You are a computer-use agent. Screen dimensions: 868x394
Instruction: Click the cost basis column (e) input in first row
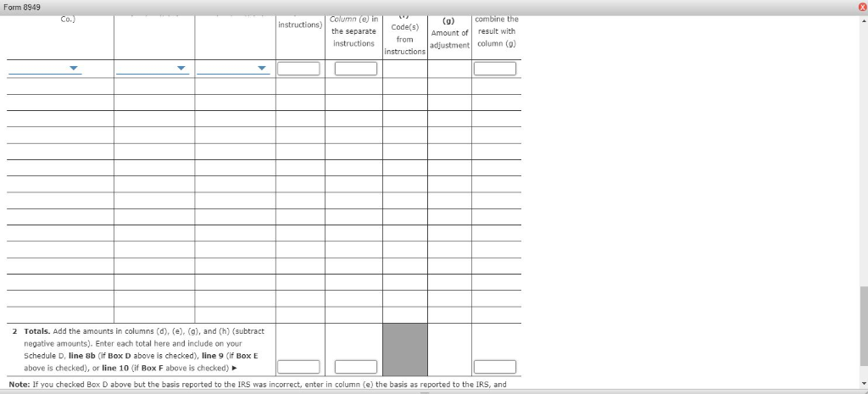coord(356,69)
